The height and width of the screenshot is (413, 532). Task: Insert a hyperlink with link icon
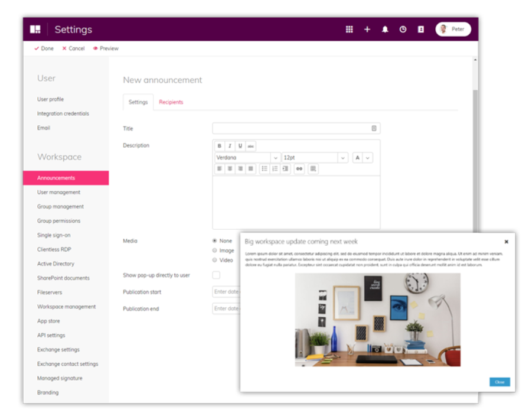click(299, 168)
